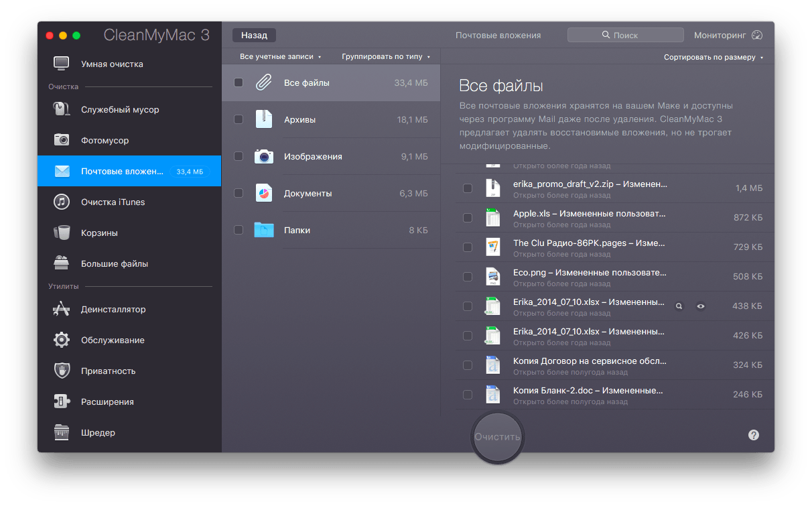Open Шредер shredder icon
The width and height of the screenshot is (812, 506).
point(62,432)
